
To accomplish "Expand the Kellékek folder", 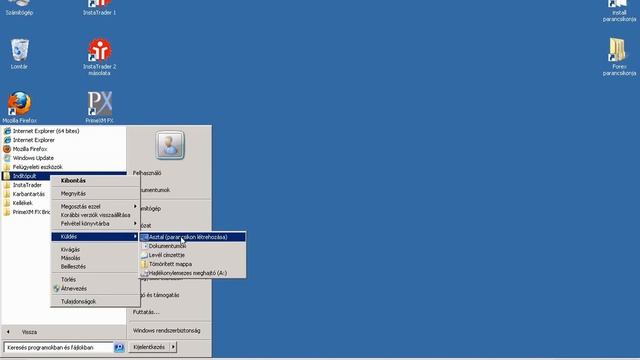I will pyautogui.click(x=22, y=203).
